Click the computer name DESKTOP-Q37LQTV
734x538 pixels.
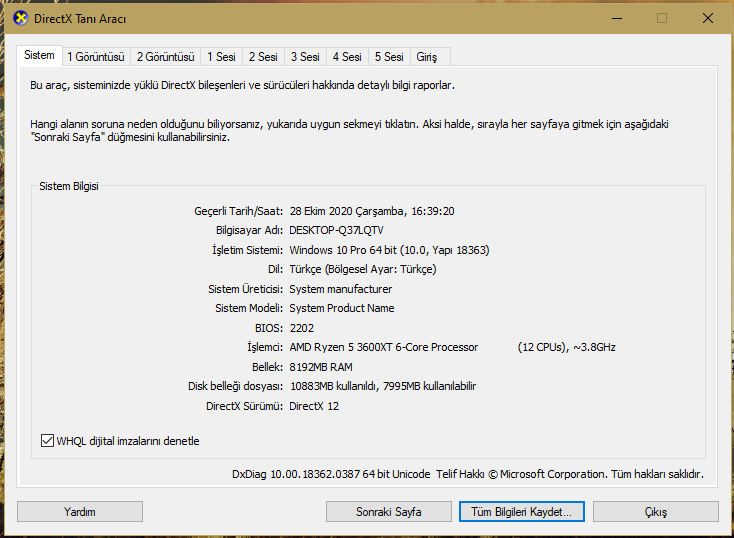tap(336, 230)
